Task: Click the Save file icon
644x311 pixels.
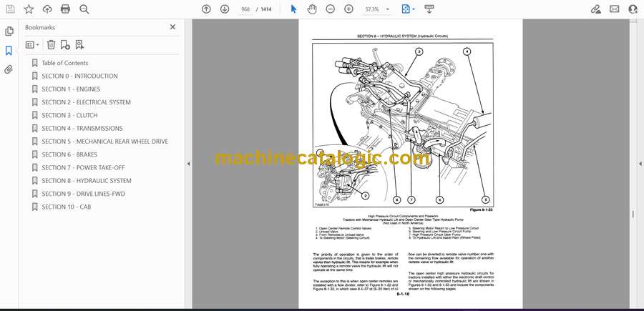Action: point(10,9)
